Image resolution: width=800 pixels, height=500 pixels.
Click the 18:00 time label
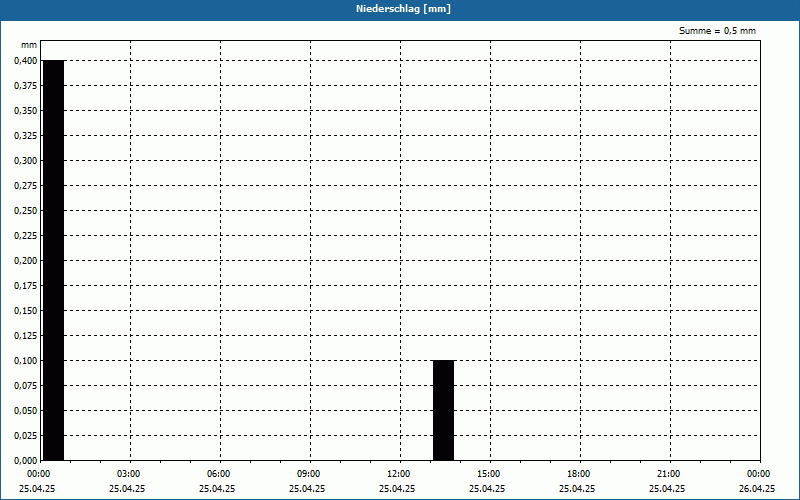pos(579,474)
